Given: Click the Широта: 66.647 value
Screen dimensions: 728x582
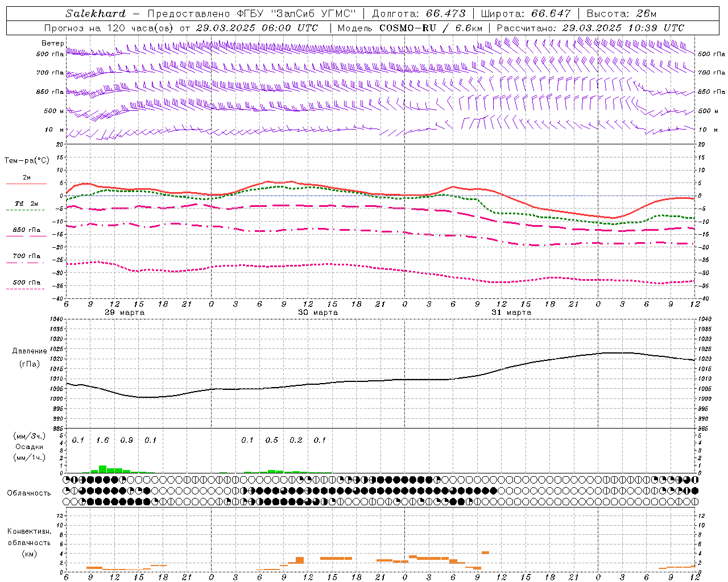Looking at the screenshot, I should [x=526, y=14].
